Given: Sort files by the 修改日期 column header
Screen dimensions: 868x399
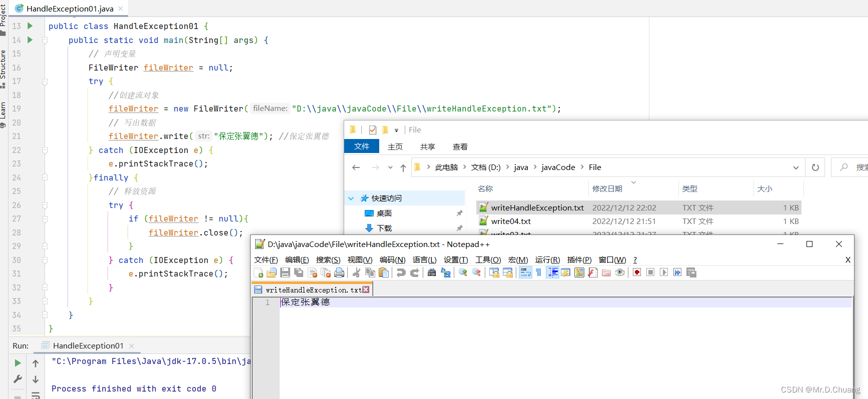Looking at the screenshot, I should point(607,188).
